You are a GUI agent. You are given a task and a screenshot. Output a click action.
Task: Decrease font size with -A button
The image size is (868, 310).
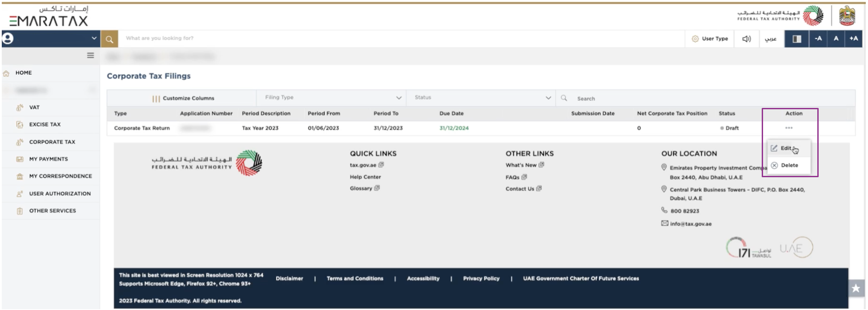coord(818,39)
